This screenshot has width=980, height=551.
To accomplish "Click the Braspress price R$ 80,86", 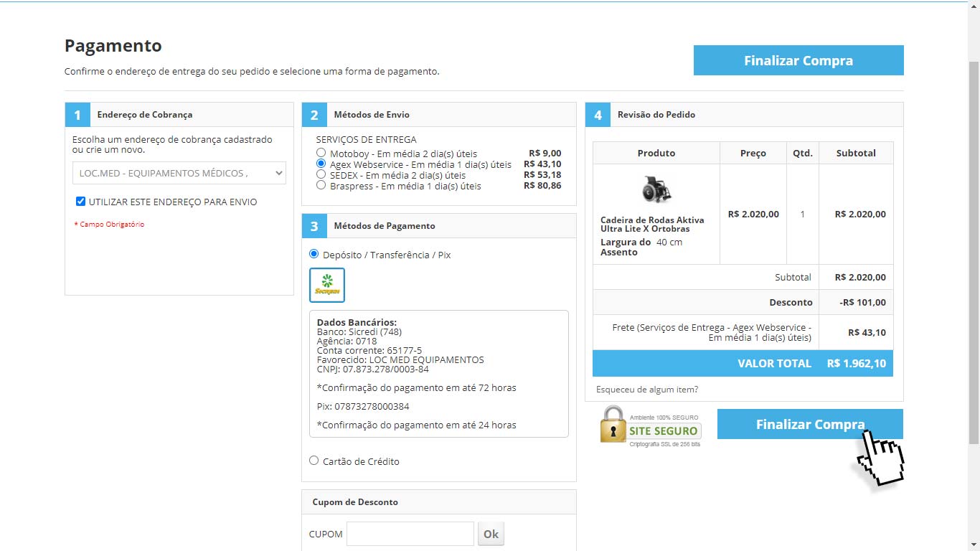I will point(542,186).
